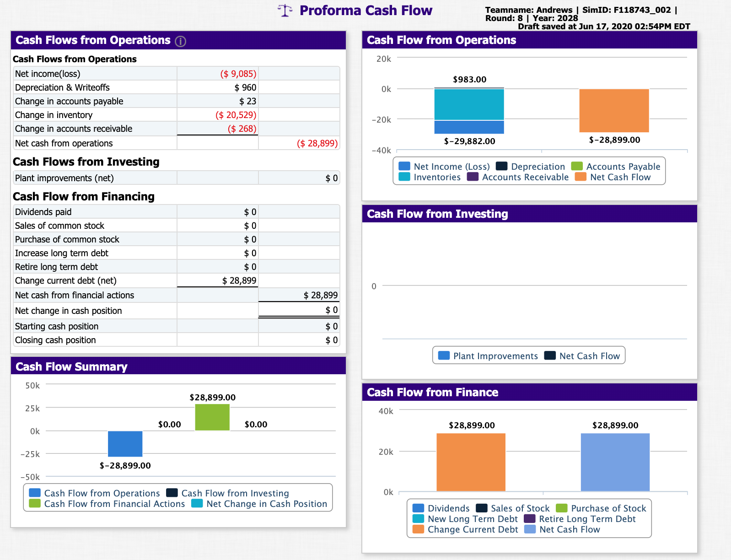Toggle the New Long Term Debt legend entry
731x560 pixels.
pyautogui.click(x=465, y=519)
